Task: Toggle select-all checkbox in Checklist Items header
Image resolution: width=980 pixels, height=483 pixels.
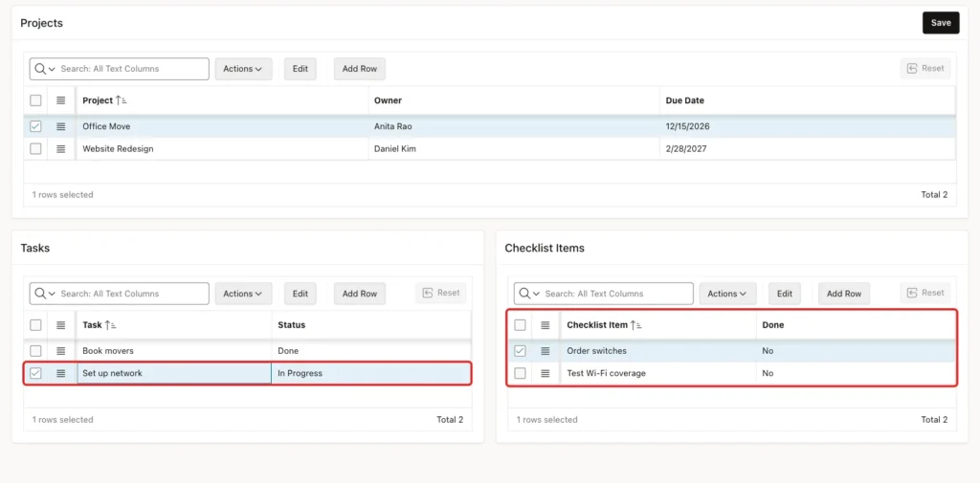Action: pos(520,325)
